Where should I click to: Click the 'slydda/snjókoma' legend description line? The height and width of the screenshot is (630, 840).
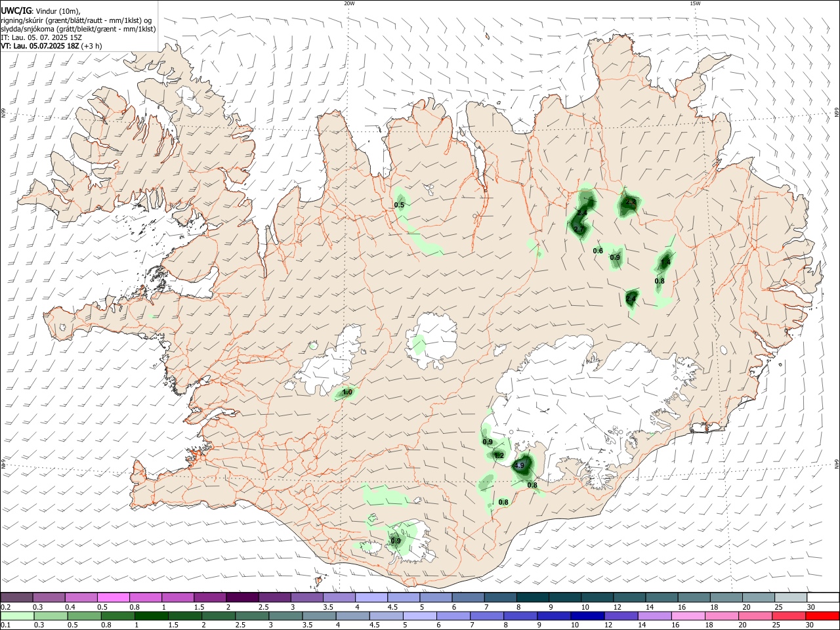click(78, 29)
